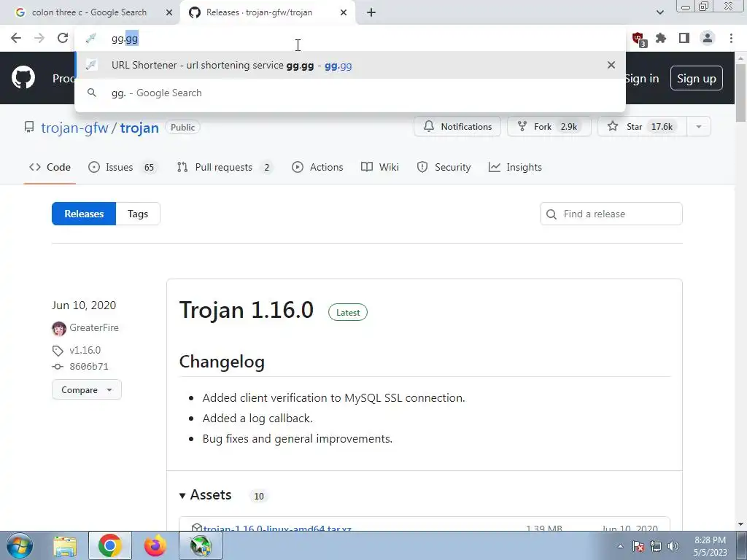
Task: Open the Chrome profile avatar
Action: coord(708,38)
